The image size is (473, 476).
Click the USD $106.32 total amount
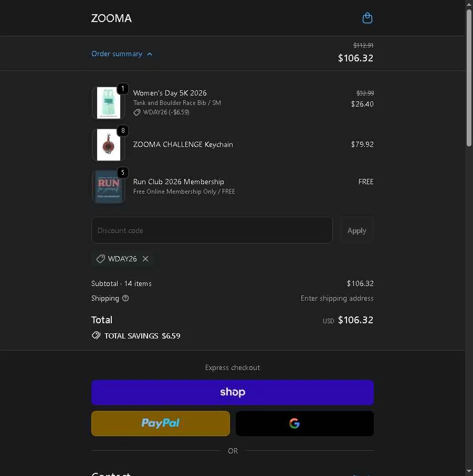[x=348, y=320]
